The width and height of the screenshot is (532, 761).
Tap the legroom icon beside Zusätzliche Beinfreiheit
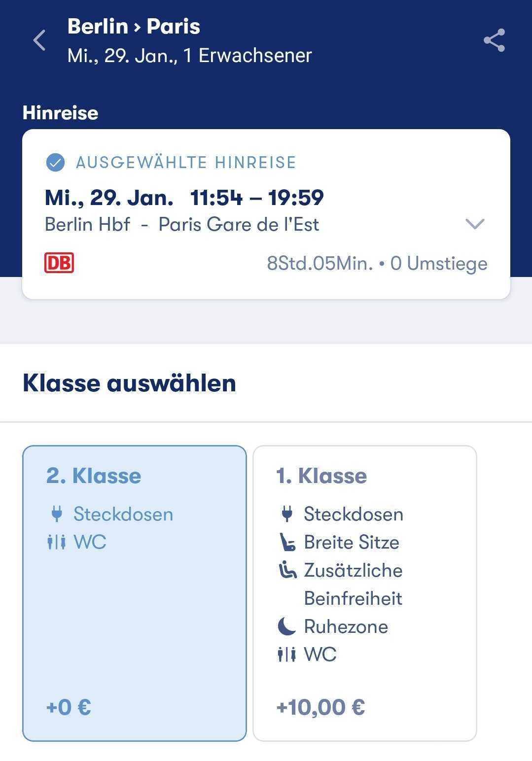pyautogui.click(x=287, y=570)
